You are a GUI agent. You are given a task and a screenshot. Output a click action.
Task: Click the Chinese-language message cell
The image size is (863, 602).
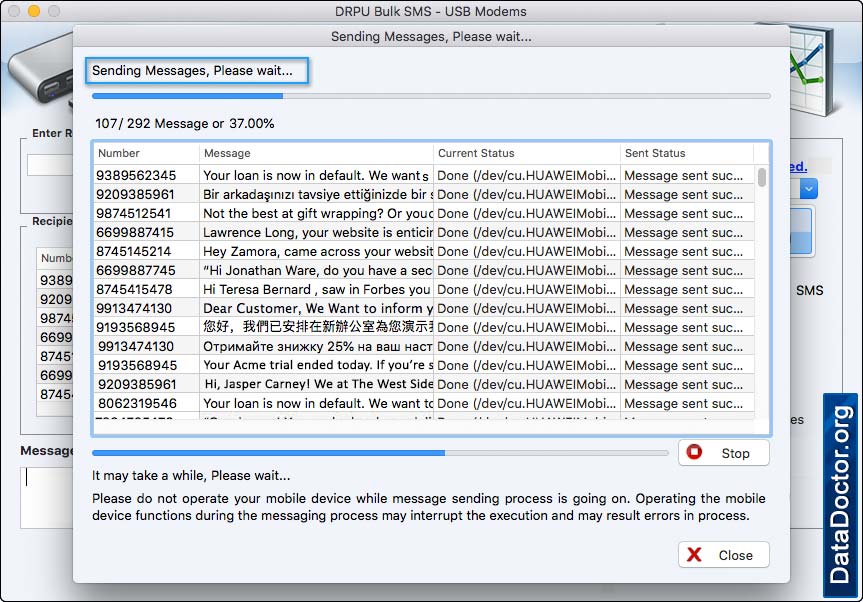[317, 327]
